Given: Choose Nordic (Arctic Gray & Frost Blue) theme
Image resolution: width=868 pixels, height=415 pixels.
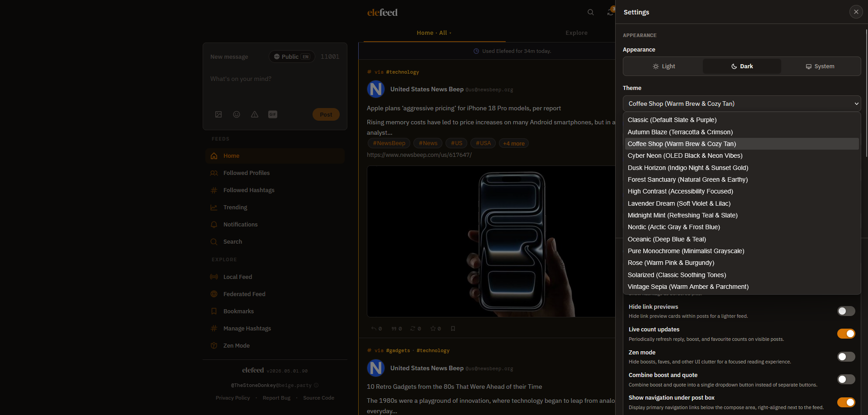Looking at the screenshot, I should (742, 227).
